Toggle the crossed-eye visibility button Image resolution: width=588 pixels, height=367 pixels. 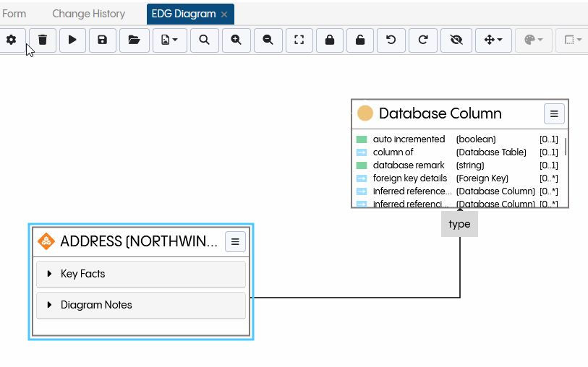(x=456, y=40)
